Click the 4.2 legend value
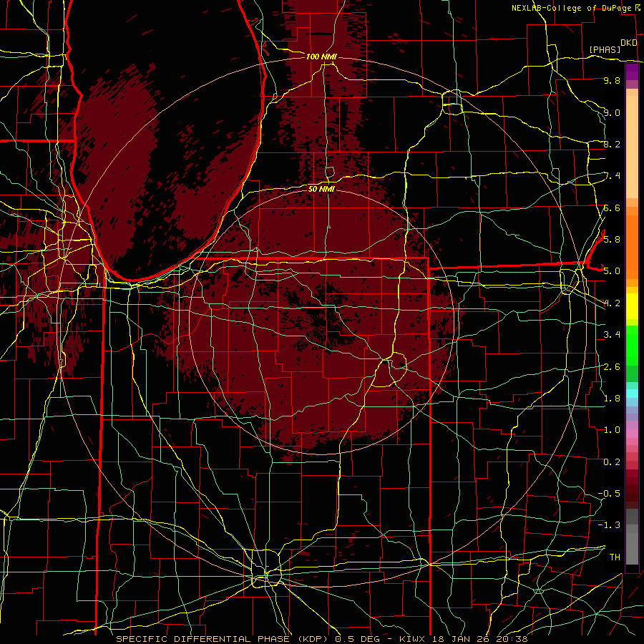Screen dimensions: 644x644 coord(612,303)
